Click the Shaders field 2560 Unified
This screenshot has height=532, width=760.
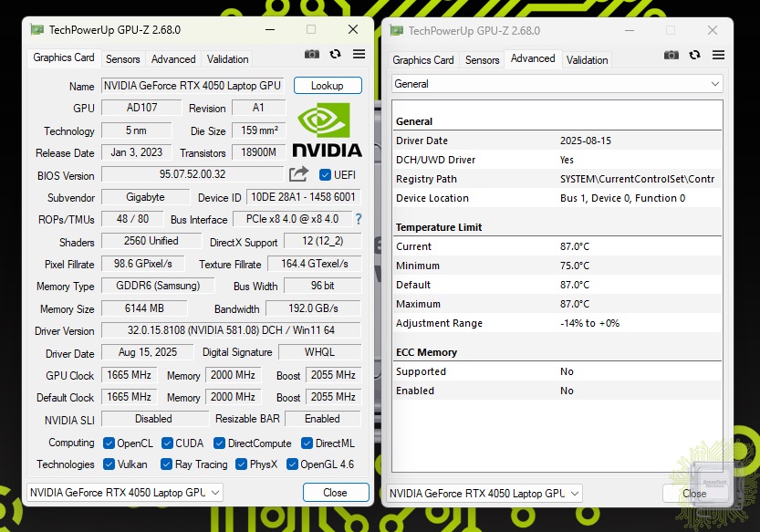[x=151, y=241]
